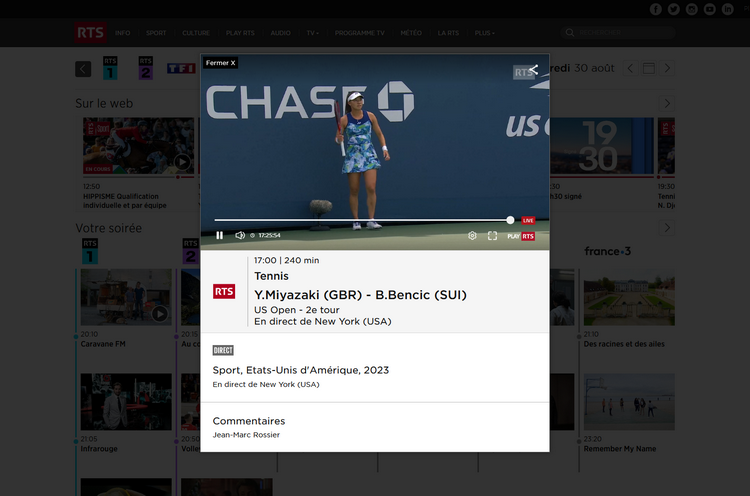Expand Votre soirée with right arrow
Image resolution: width=750 pixels, height=496 pixels.
667,228
